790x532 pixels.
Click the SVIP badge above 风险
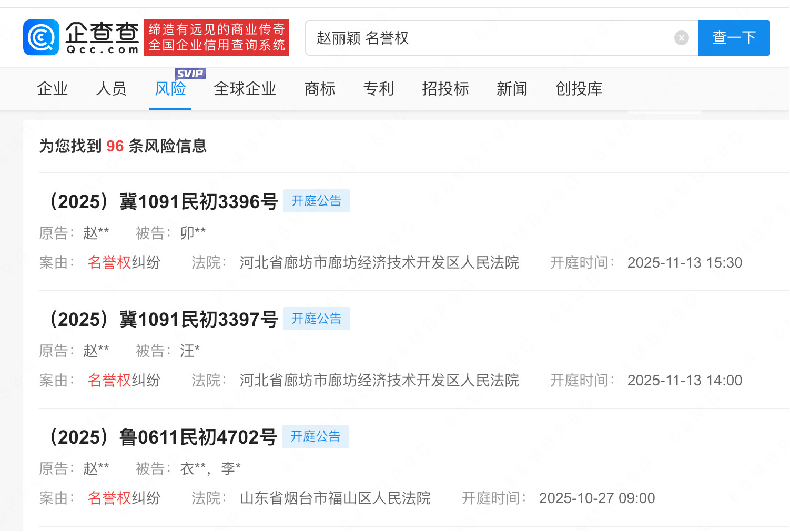pyautogui.click(x=190, y=74)
